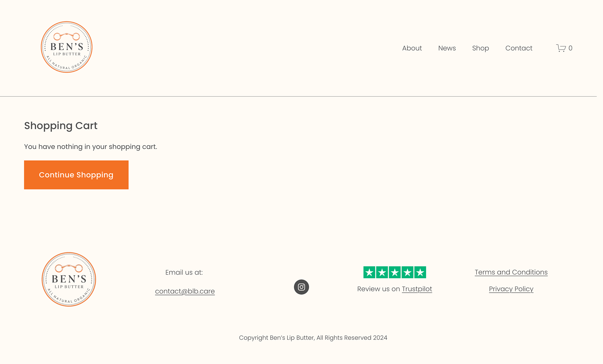View the Privacy Policy link

[x=511, y=289]
